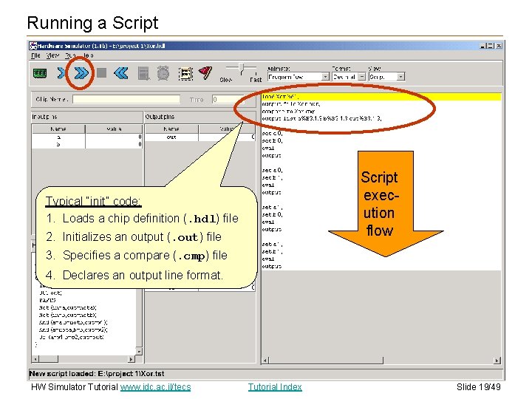Open the View menu in menu bar
The height and width of the screenshot is (399, 532).
pyautogui.click(x=52, y=55)
